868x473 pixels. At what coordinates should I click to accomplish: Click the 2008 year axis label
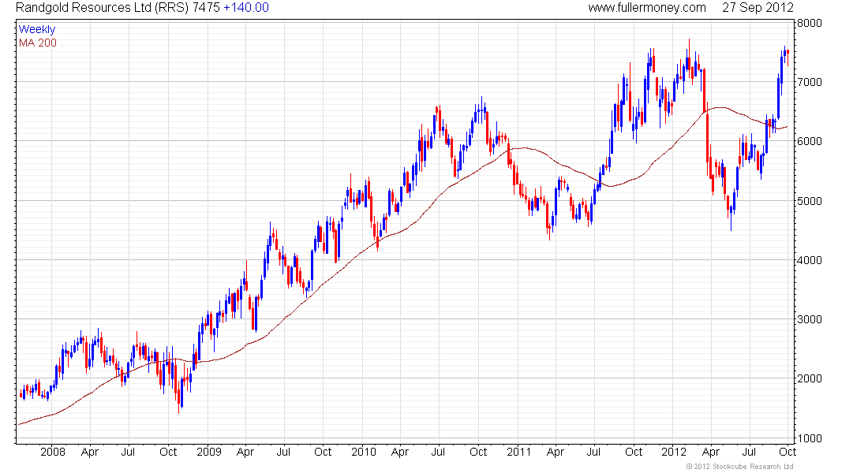point(53,452)
